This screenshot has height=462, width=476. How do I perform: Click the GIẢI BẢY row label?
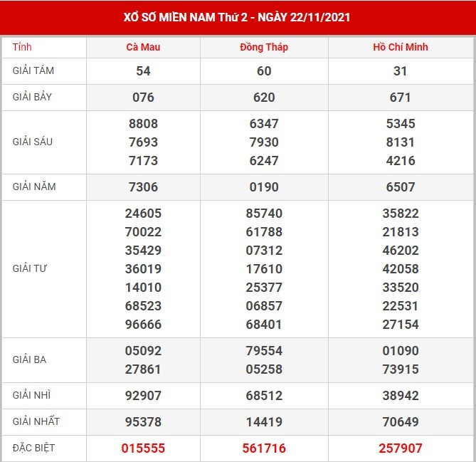click(32, 97)
